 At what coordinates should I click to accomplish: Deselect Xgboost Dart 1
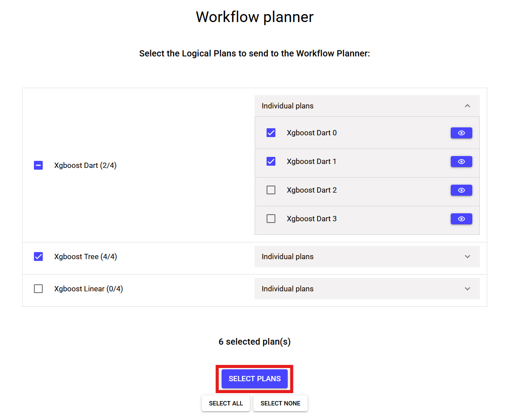tap(271, 161)
